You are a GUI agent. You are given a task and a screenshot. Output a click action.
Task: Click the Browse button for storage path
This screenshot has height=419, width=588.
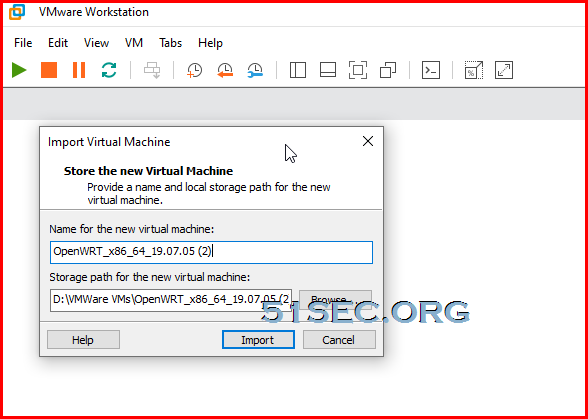[x=336, y=300]
